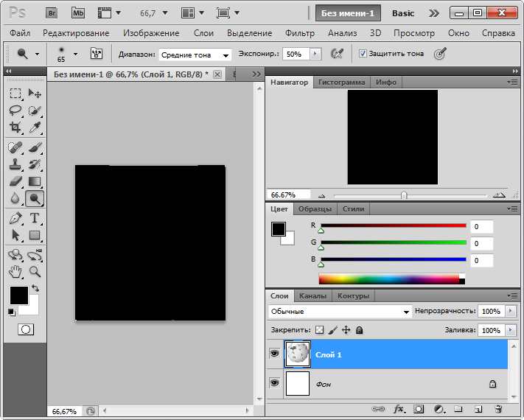Image resolution: width=524 pixels, height=420 pixels.
Task: Select the Quick Selection tool
Action: pos(35,110)
